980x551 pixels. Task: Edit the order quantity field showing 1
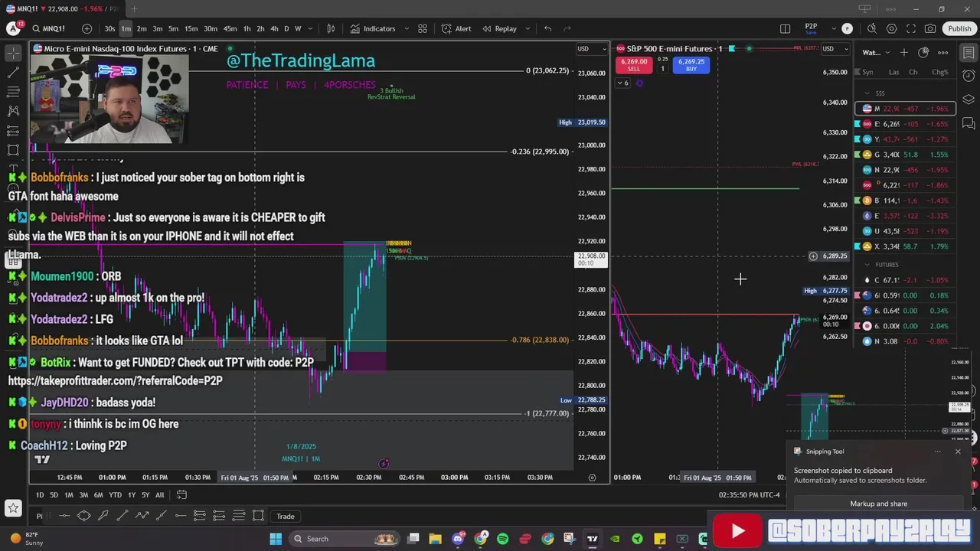click(663, 68)
